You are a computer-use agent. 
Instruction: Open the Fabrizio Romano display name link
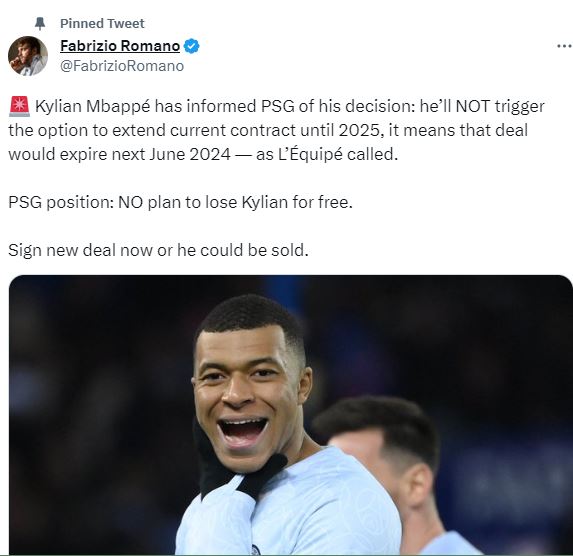point(120,46)
